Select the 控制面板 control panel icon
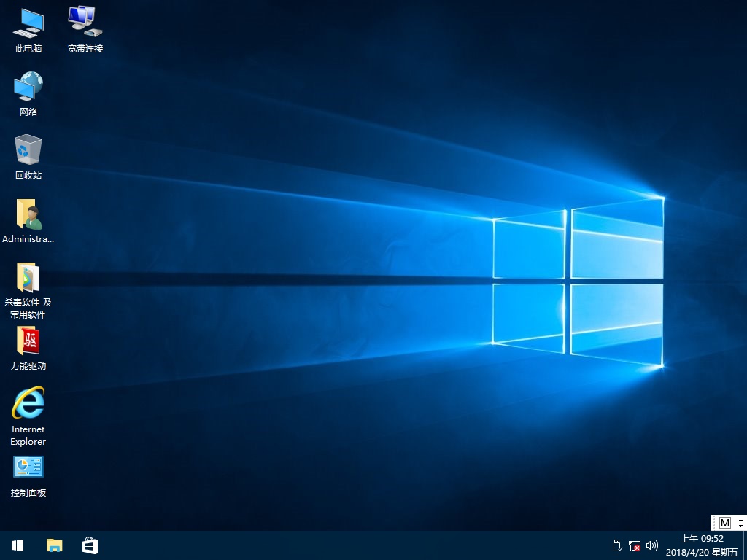747x560 pixels. [28, 477]
